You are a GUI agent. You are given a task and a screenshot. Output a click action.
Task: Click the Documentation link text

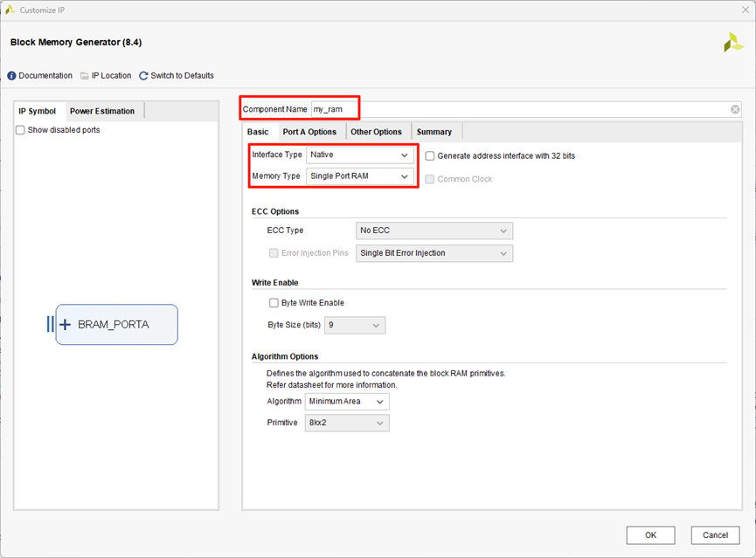tap(45, 76)
